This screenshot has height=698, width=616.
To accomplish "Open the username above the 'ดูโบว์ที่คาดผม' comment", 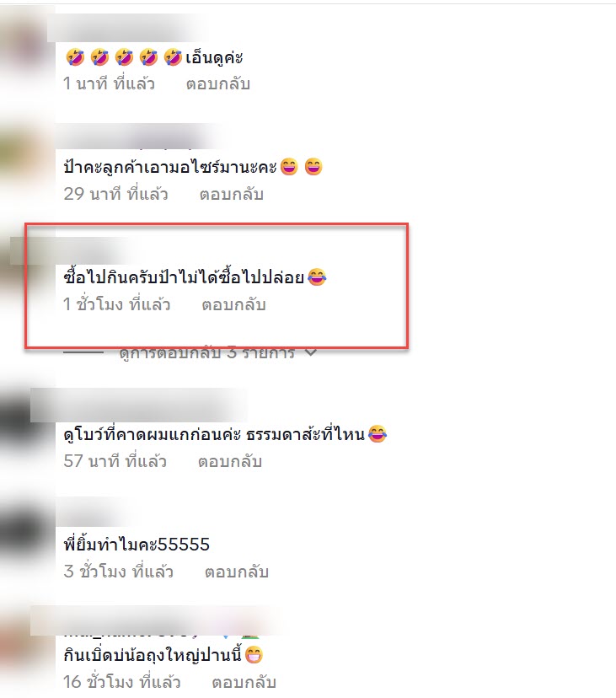I will 138,405.
